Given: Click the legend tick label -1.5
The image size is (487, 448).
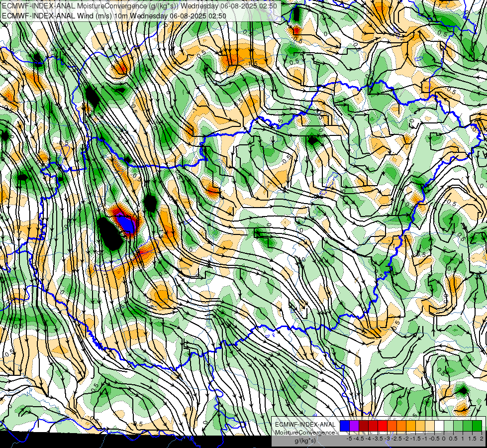Looking at the screenshot, I should coord(415,439).
